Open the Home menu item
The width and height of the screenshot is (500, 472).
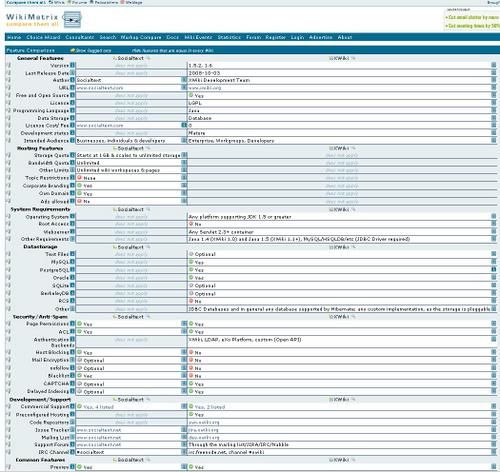(14, 37)
